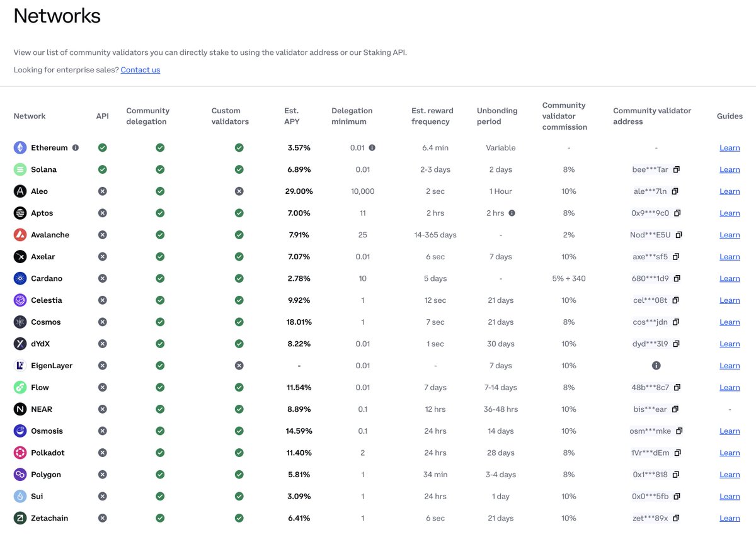Click EigenLayer's gray custom validators cross
Viewport: 756px width, 542px height.
tap(239, 366)
